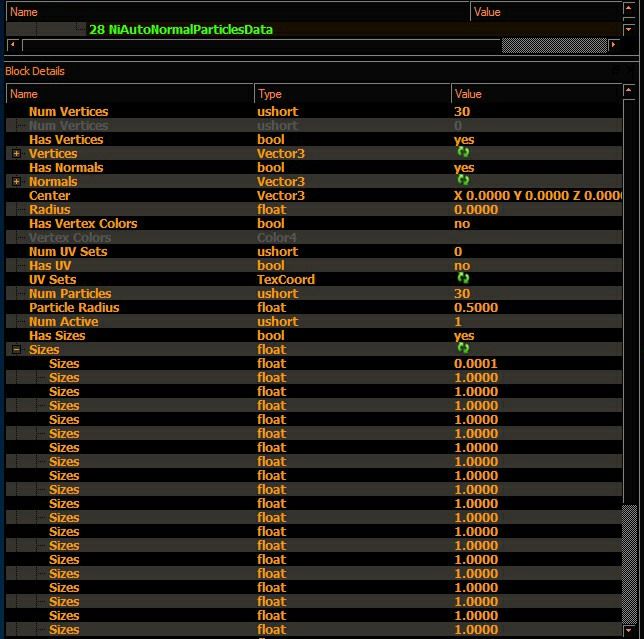The width and height of the screenshot is (644, 639).
Task: Select the Has Normals value yes
Action: coord(464,168)
